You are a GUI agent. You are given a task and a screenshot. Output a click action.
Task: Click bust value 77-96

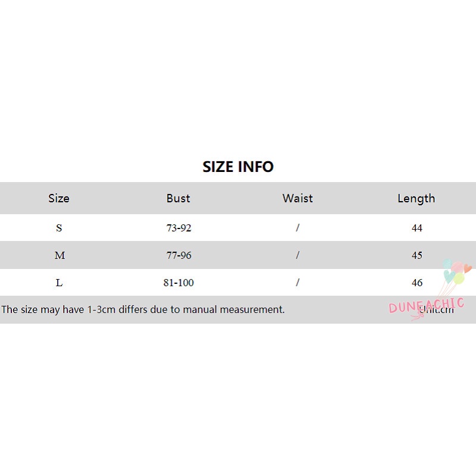(x=179, y=255)
